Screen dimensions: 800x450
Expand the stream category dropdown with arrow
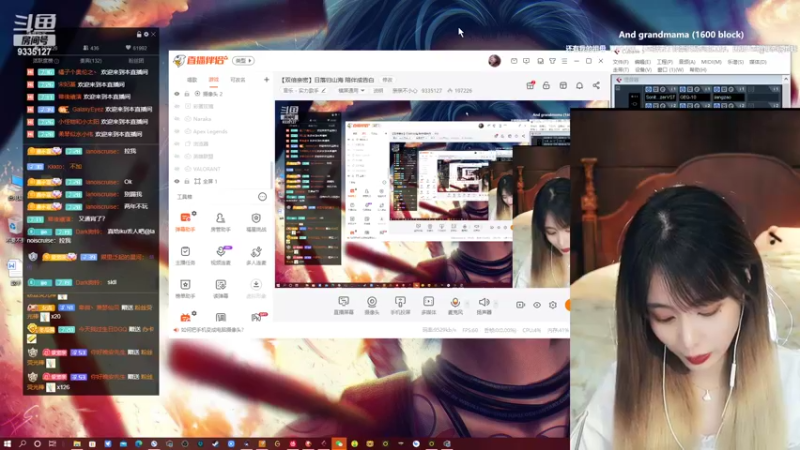pos(352,90)
